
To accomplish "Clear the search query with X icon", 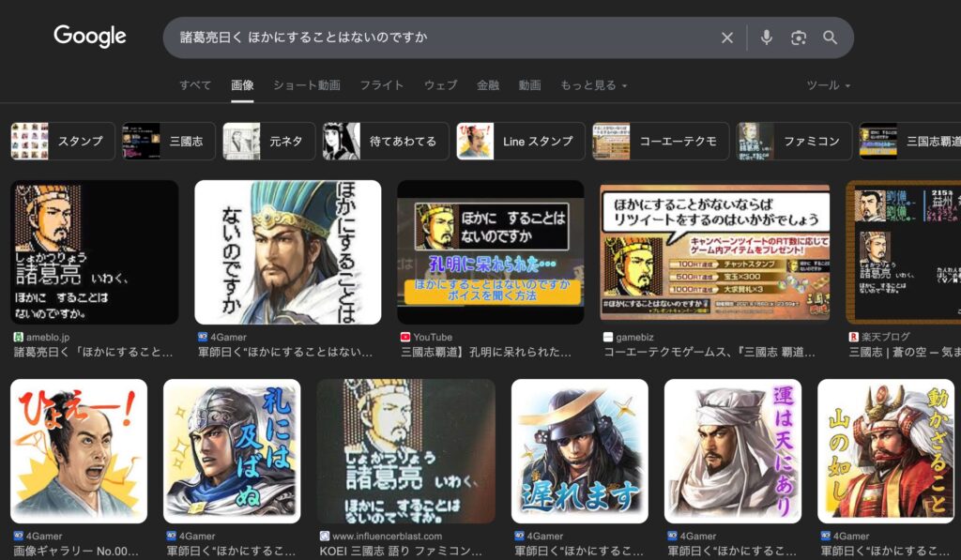I will tap(727, 38).
